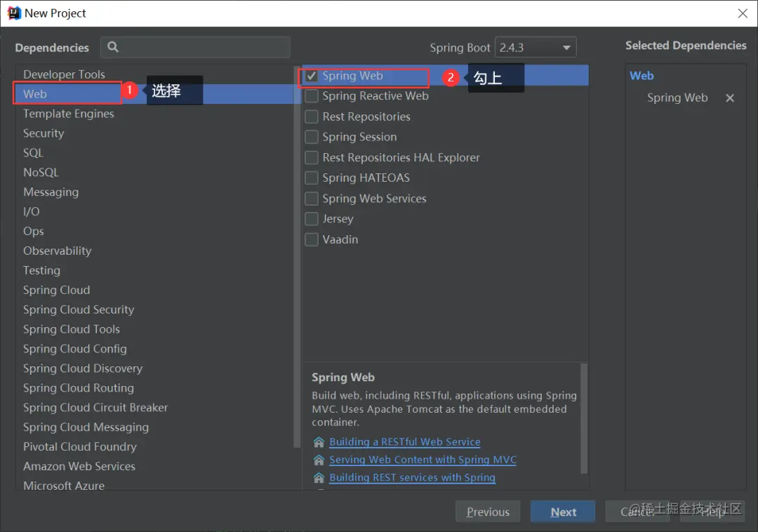Uncheck the Spring Web checkbox

[x=312, y=76]
